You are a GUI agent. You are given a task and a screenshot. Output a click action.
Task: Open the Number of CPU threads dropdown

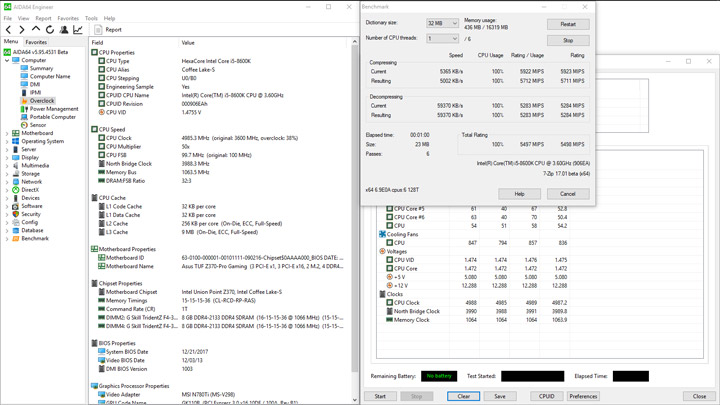[442, 39]
